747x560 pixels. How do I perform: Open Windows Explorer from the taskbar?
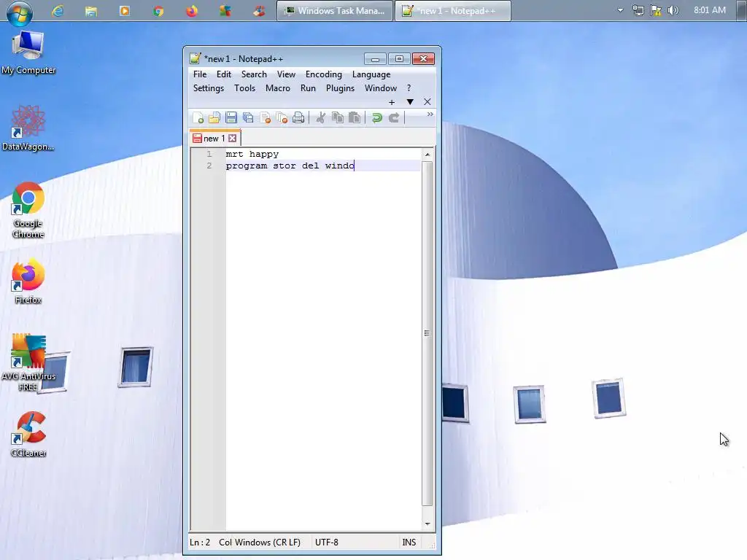point(91,10)
